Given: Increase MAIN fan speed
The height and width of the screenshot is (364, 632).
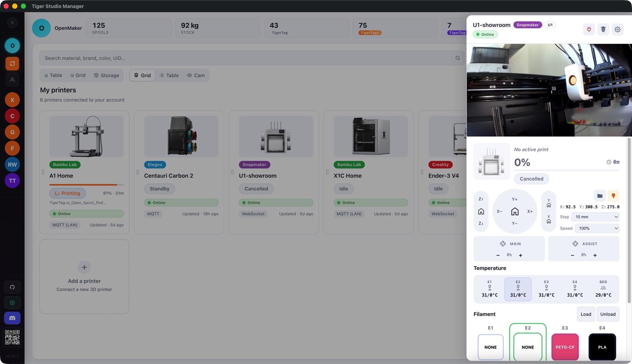Looking at the screenshot, I should 521,255.
